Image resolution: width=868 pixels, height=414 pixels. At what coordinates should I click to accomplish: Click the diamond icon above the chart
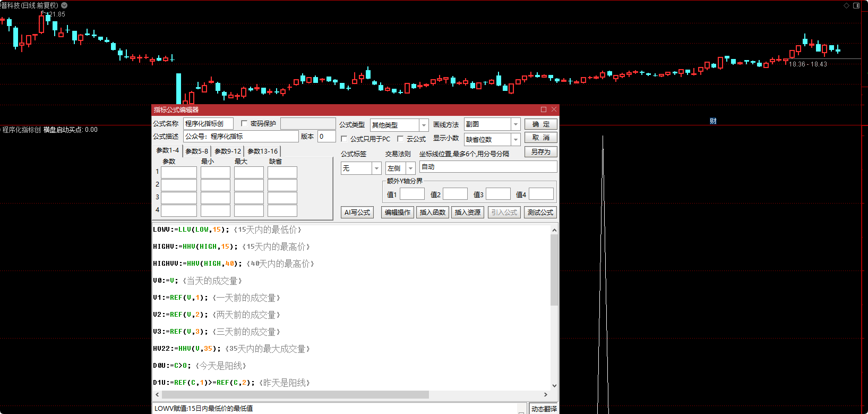point(846,6)
